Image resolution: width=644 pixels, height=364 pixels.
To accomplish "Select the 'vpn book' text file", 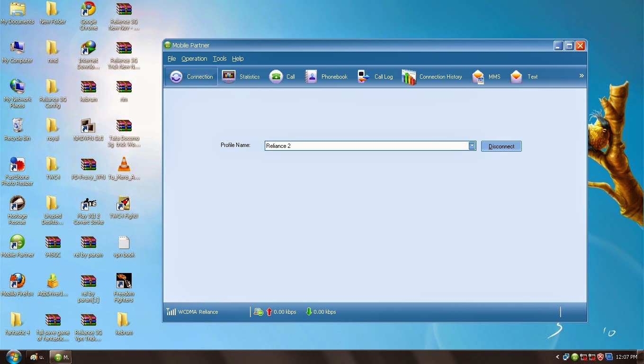I will pyautogui.click(x=124, y=246).
